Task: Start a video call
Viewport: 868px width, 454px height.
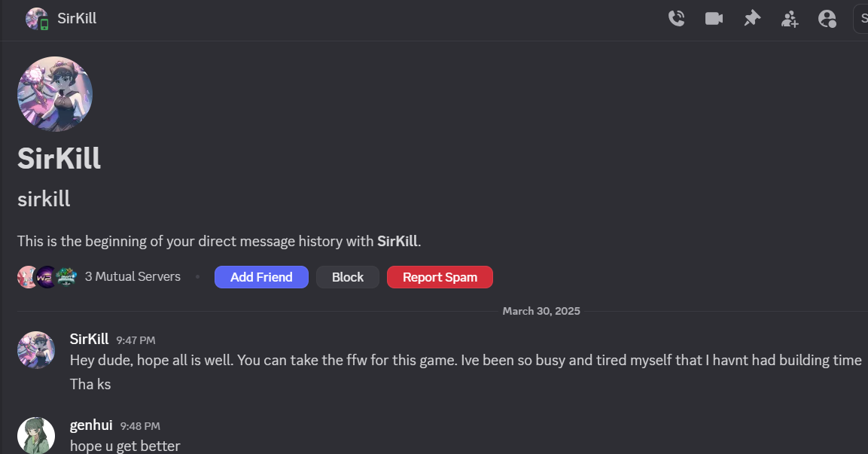Action: 714,19
